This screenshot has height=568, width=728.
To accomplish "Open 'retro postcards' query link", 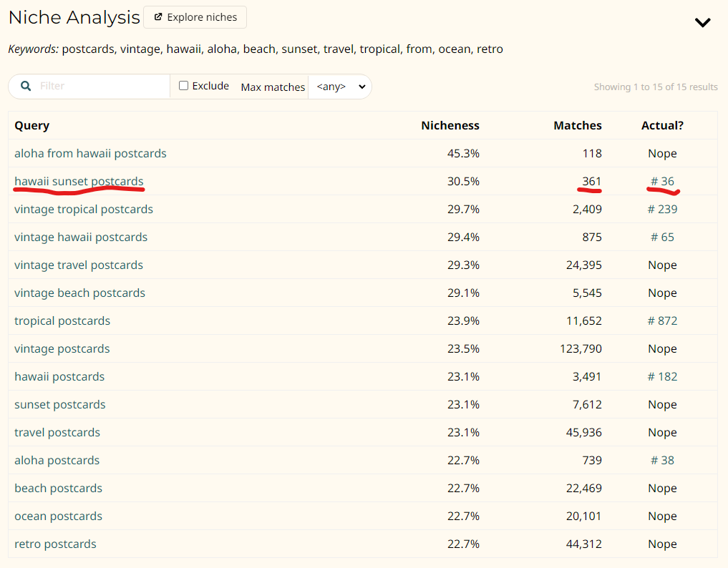I will tap(55, 544).
